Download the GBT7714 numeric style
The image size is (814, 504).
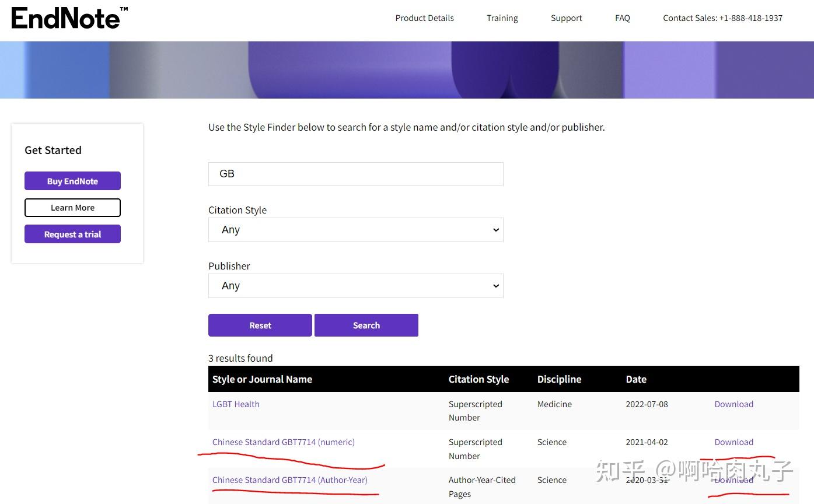[733, 442]
